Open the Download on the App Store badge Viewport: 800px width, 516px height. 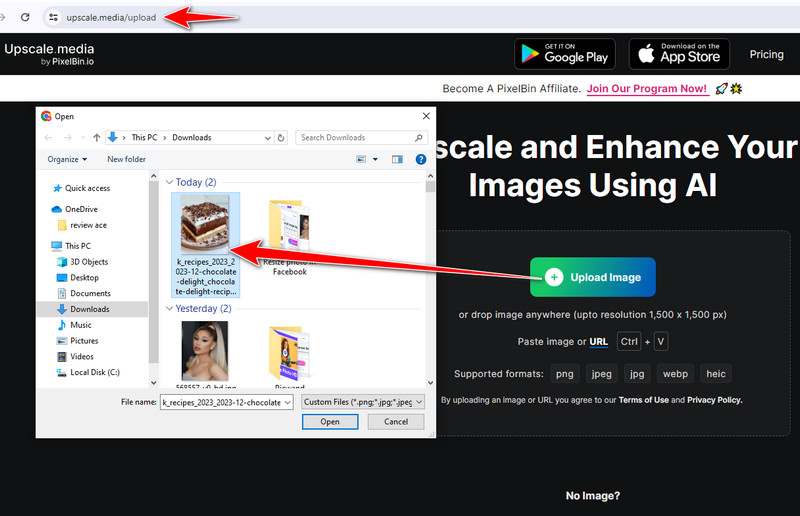(679, 54)
